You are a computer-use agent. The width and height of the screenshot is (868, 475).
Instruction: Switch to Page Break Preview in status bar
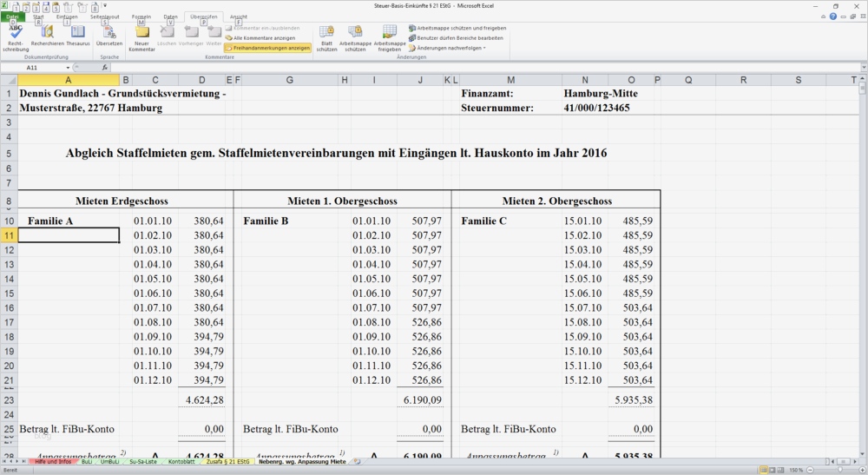(x=780, y=470)
